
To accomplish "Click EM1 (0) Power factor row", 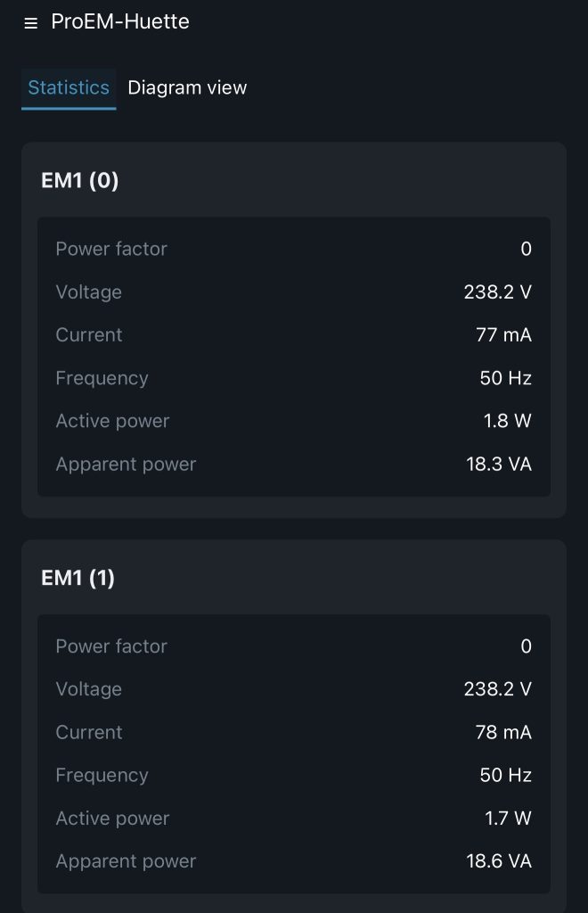I will coord(294,250).
